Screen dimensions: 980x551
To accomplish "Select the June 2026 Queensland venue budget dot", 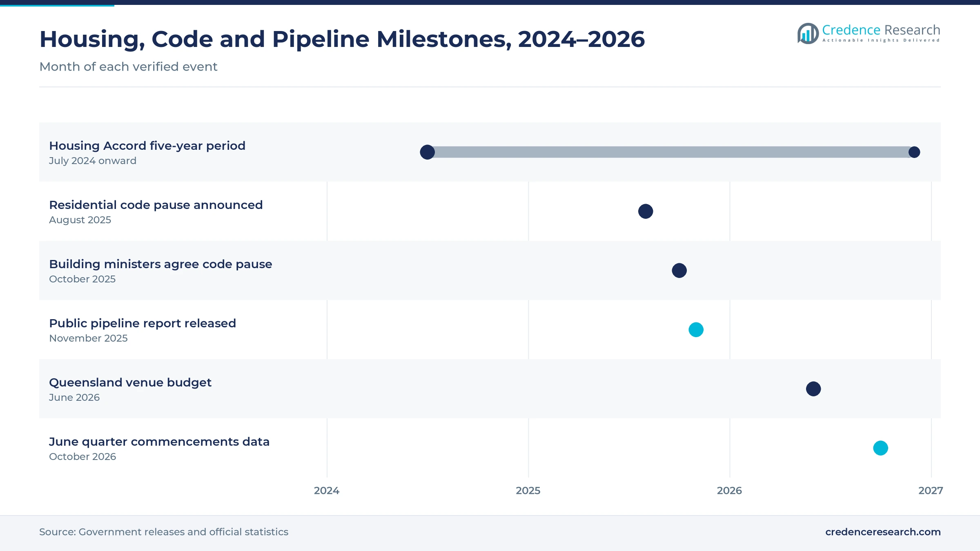I will (x=813, y=389).
